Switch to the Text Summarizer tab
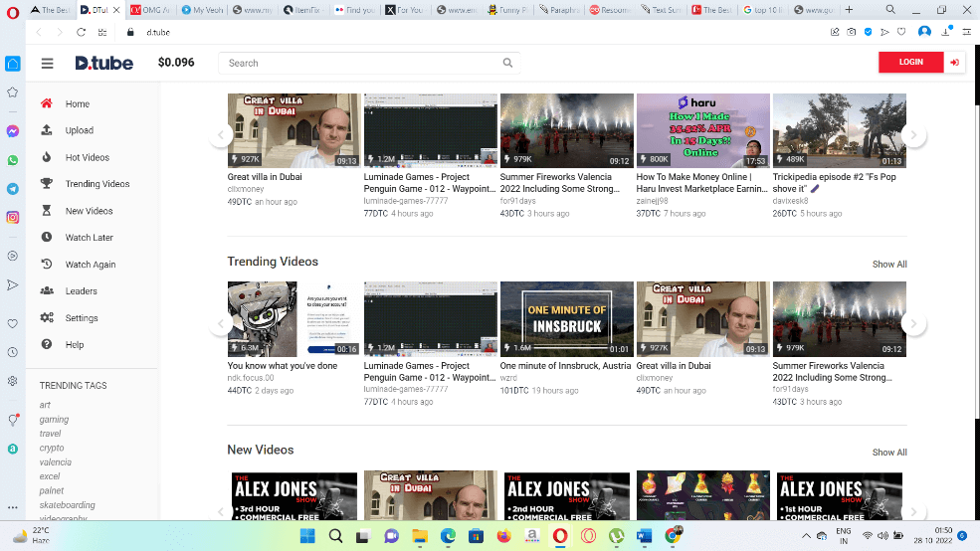Viewport: 980px width, 551px height. [661, 10]
